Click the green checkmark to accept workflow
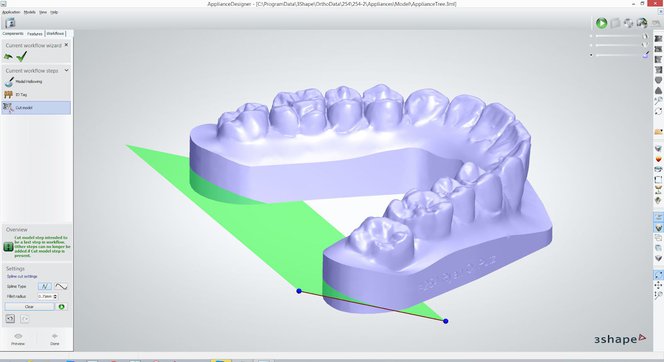This screenshot has height=362, width=664. click(22, 56)
